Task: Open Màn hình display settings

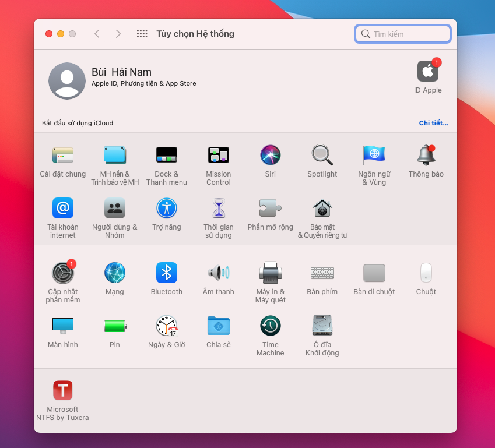Action: tap(63, 326)
